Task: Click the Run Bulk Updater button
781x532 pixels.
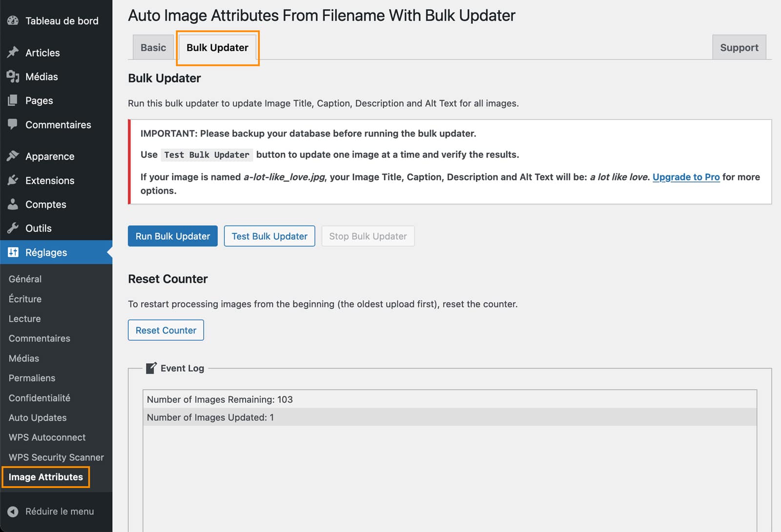Action: click(x=172, y=236)
